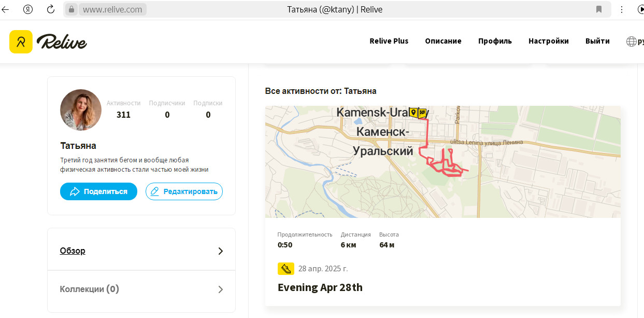This screenshot has height=318, width=644.
Task: Go back with the browser back arrow
Action: click(6, 9)
